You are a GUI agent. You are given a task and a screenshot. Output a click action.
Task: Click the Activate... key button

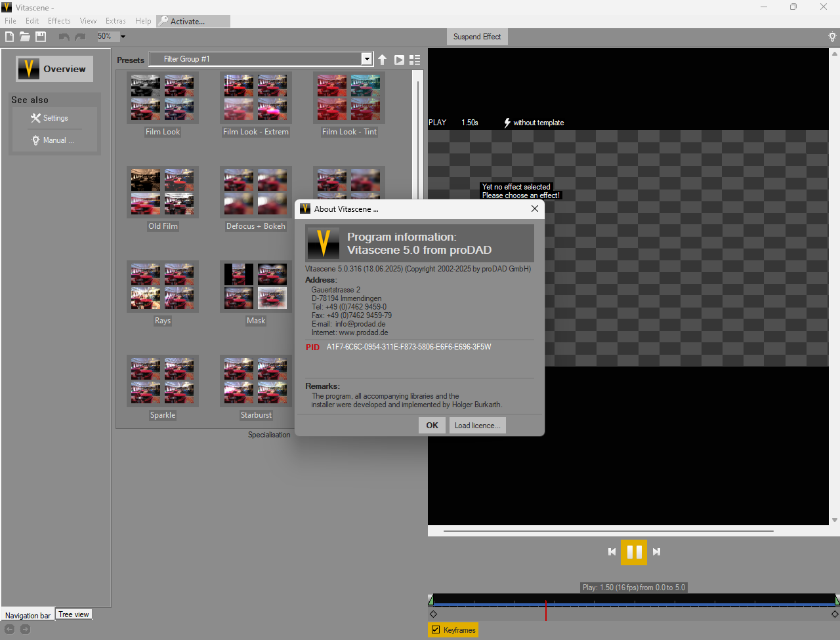click(194, 22)
